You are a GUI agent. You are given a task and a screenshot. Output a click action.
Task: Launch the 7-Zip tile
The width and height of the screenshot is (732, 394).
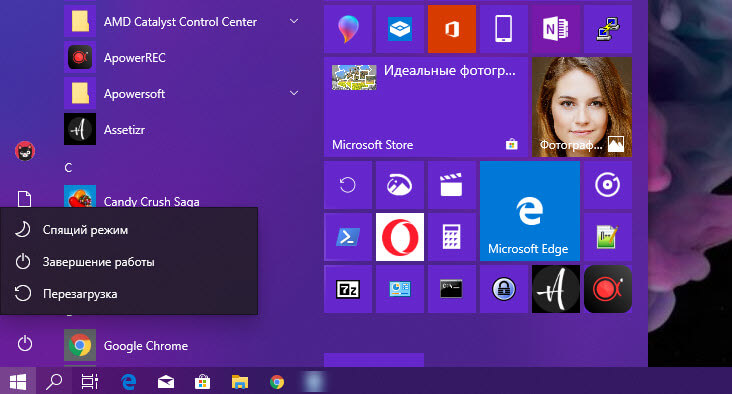point(348,289)
